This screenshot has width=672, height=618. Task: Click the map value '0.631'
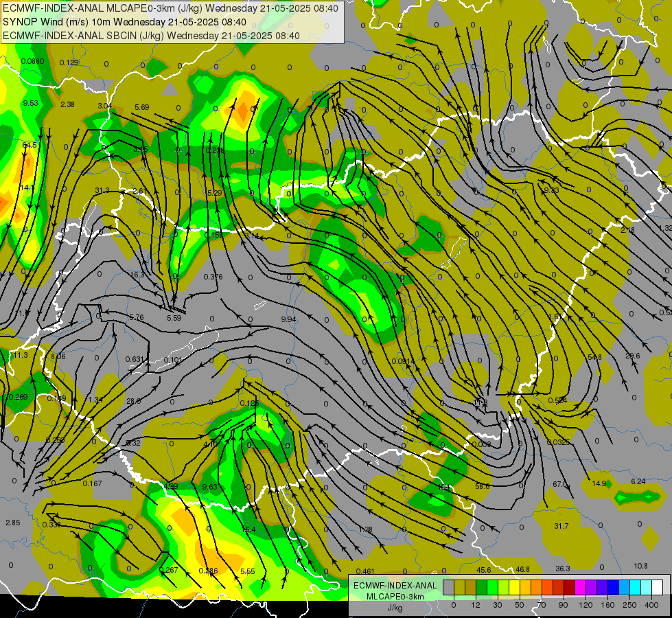coord(135,359)
